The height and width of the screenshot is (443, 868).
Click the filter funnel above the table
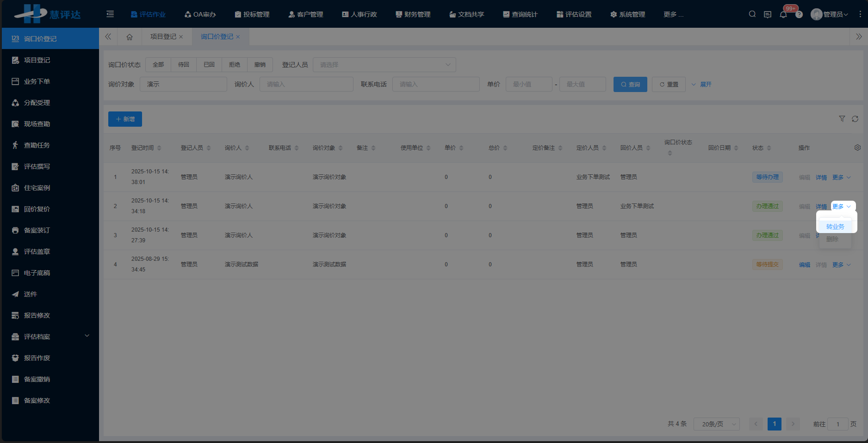[x=842, y=119]
